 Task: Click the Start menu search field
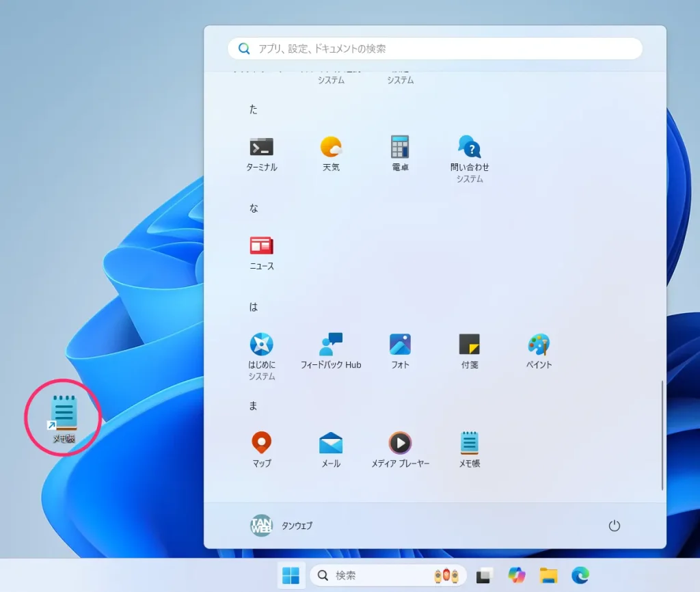tap(435, 49)
